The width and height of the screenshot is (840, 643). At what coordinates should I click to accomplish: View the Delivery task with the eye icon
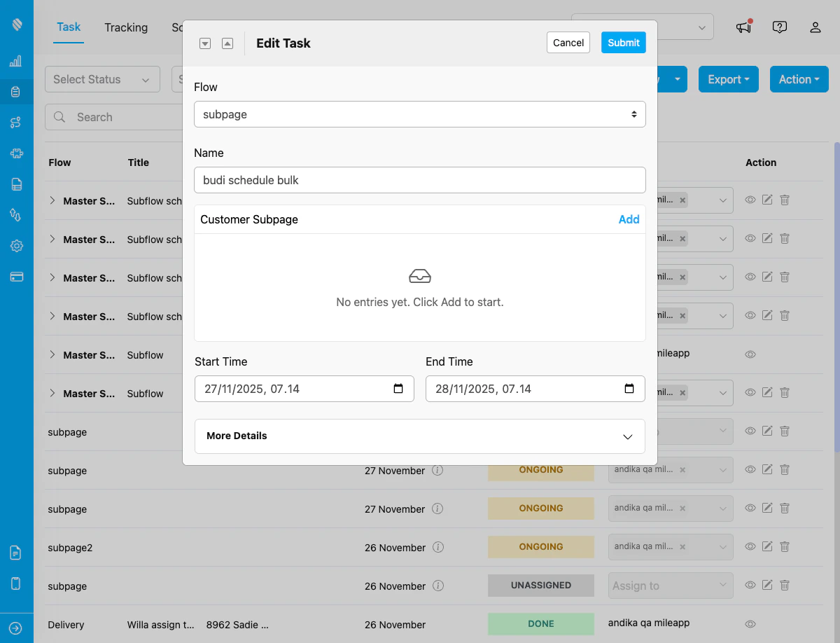(x=750, y=624)
